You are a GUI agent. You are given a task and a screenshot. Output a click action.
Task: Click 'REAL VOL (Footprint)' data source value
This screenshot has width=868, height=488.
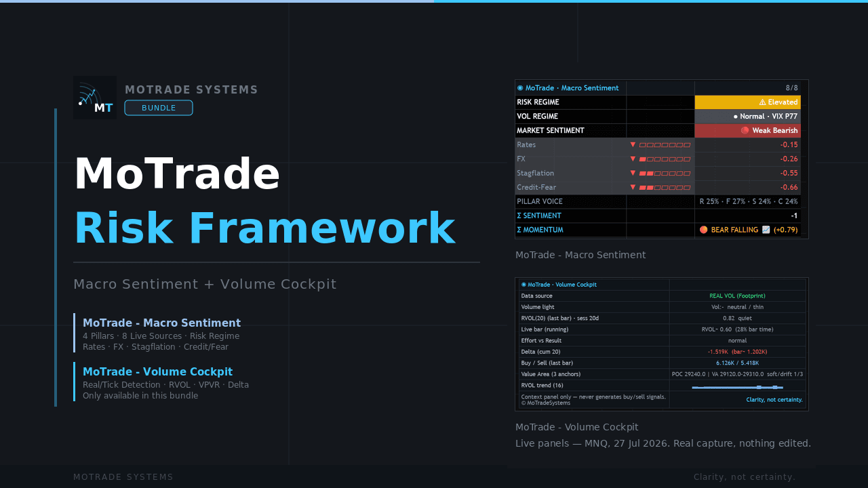tap(737, 296)
